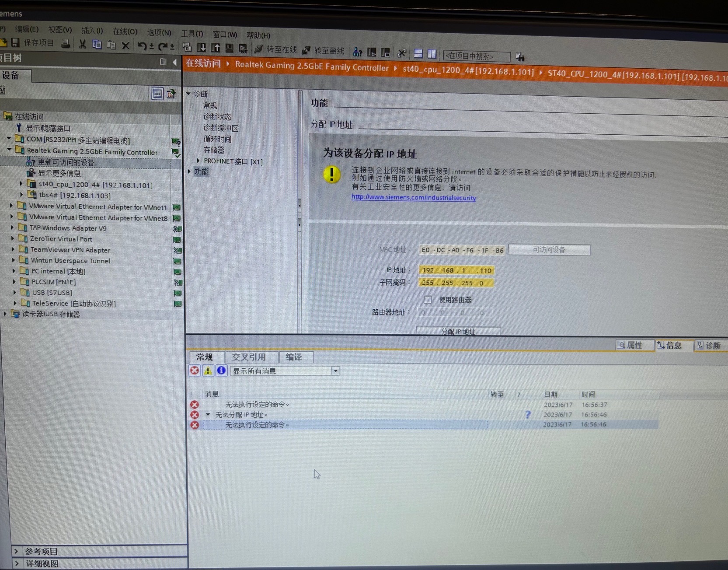This screenshot has height=570, width=728.
Task: Click the upload from device icon
Action: pyautogui.click(x=216, y=48)
